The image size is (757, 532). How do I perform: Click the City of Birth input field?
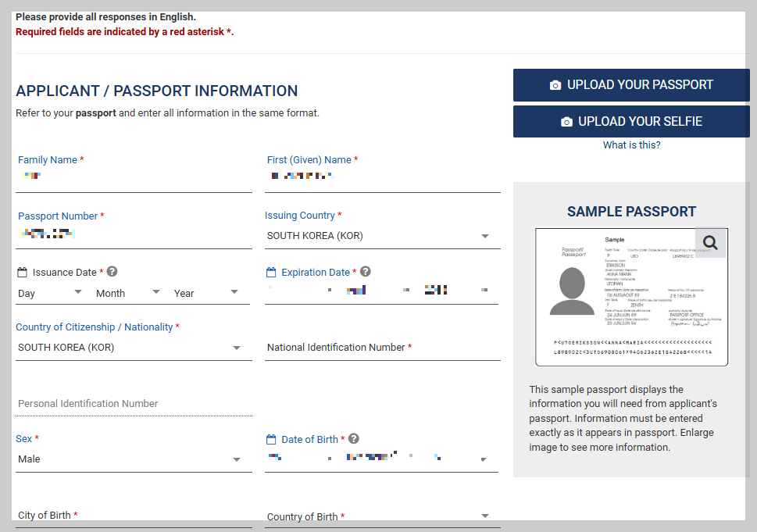point(134,516)
